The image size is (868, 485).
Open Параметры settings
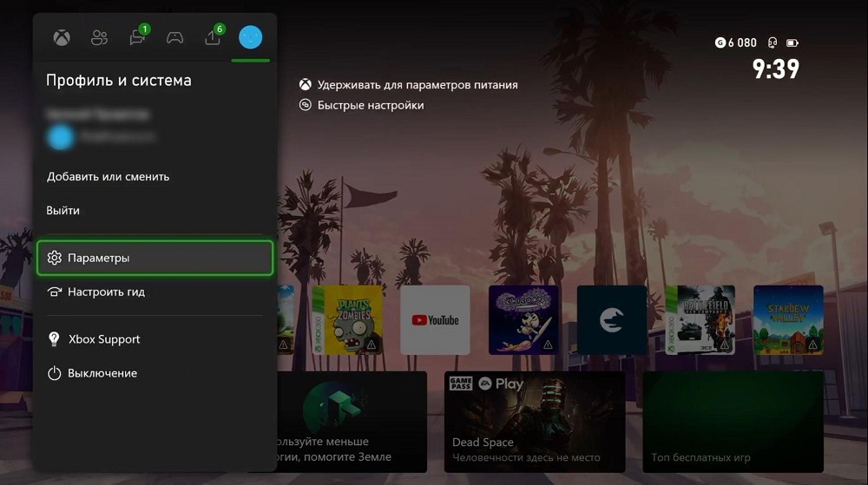(155, 258)
